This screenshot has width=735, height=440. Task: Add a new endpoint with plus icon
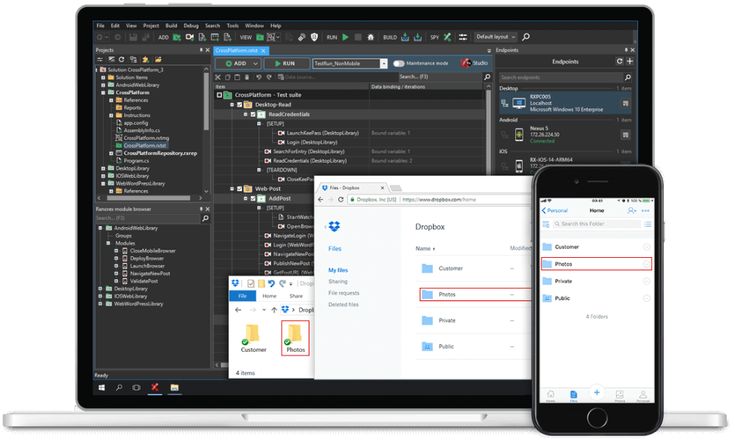(630, 61)
